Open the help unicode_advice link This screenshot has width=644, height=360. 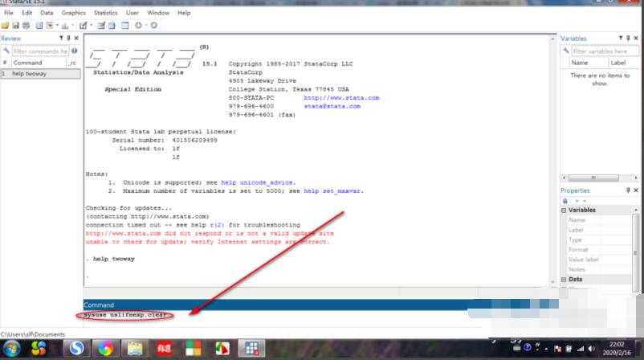tap(258, 182)
